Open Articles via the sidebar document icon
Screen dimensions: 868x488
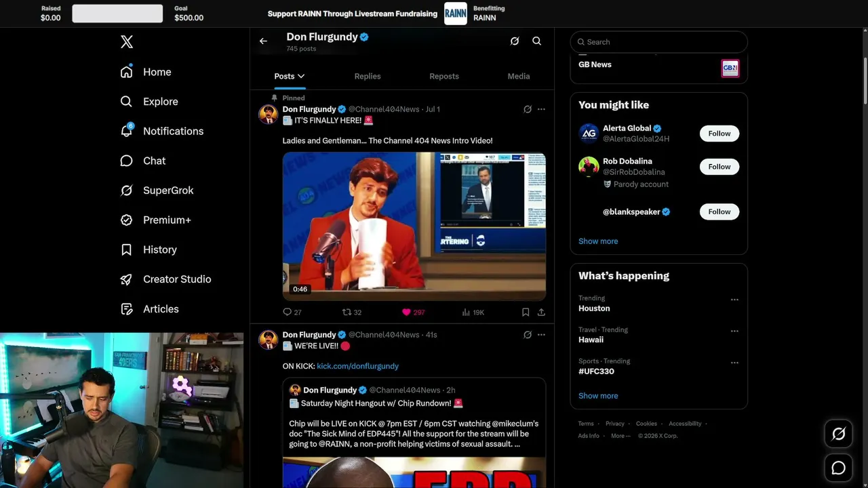pyautogui.click(x=126, y=309)
